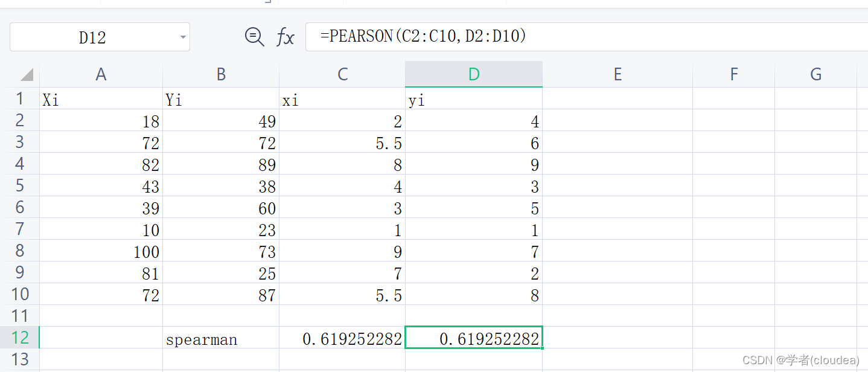
Task: Click the D12 name box field
Action: pos(100,37)
